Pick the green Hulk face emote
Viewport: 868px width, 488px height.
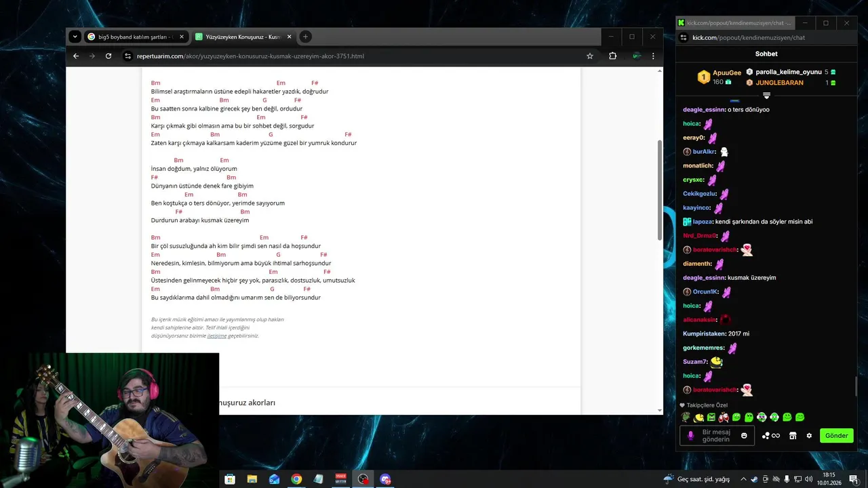[711, 418]
